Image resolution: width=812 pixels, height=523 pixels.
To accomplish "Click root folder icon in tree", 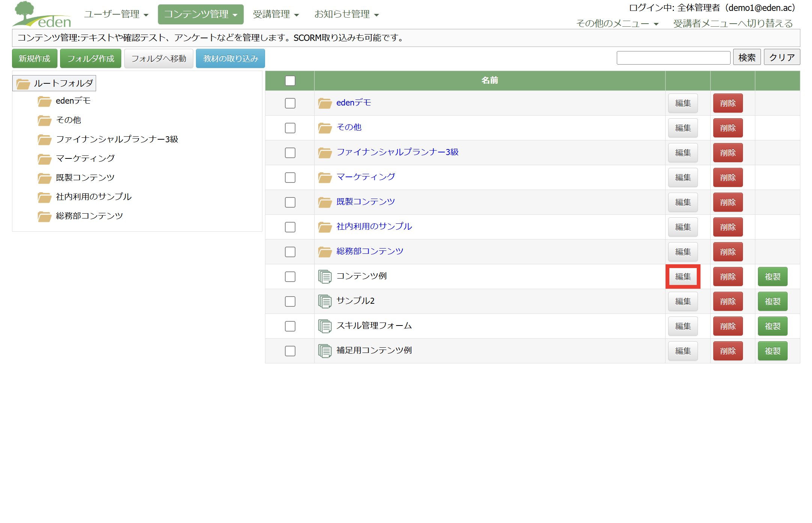I will click(23, 84).
